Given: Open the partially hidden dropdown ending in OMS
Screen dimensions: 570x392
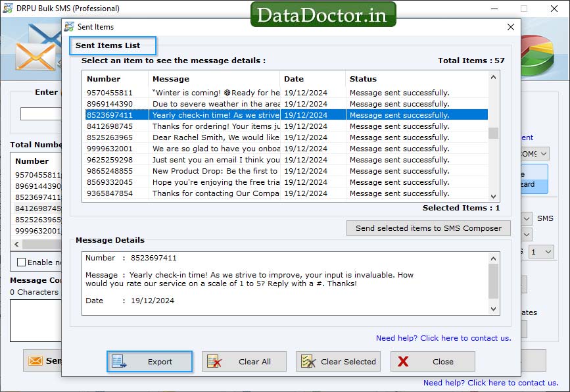Looking at the screenshot, I should tap(534, 154).
